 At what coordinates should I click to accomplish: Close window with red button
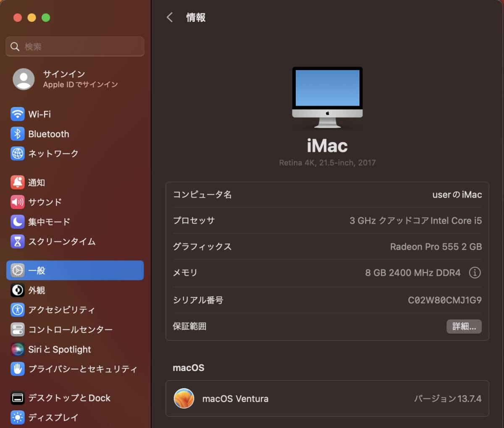point(18,18)
